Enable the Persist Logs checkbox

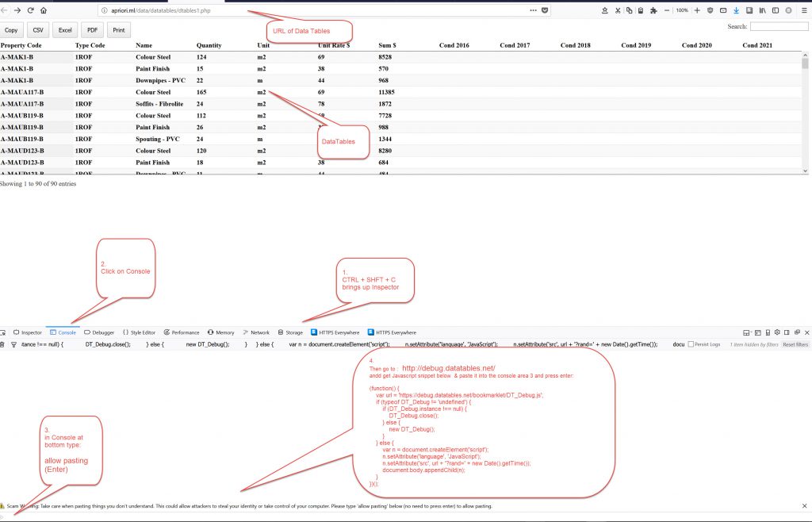[x=691, y=344]
